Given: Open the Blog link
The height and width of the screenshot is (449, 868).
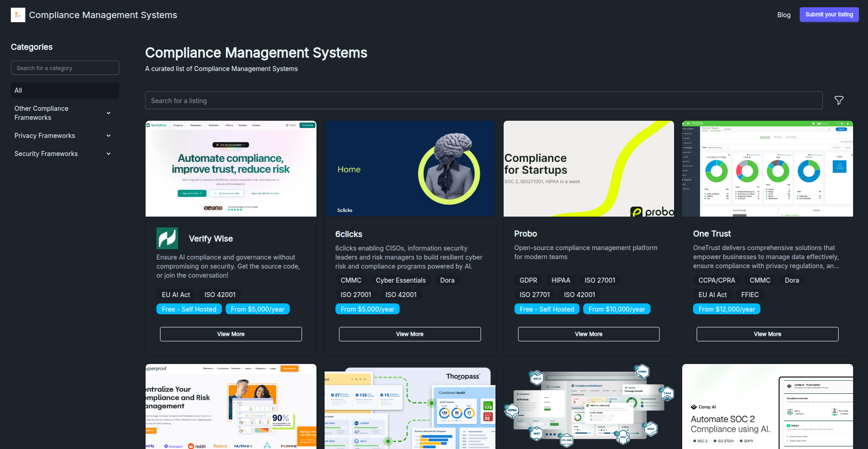Looking at the screenshot, I should 784,15.
